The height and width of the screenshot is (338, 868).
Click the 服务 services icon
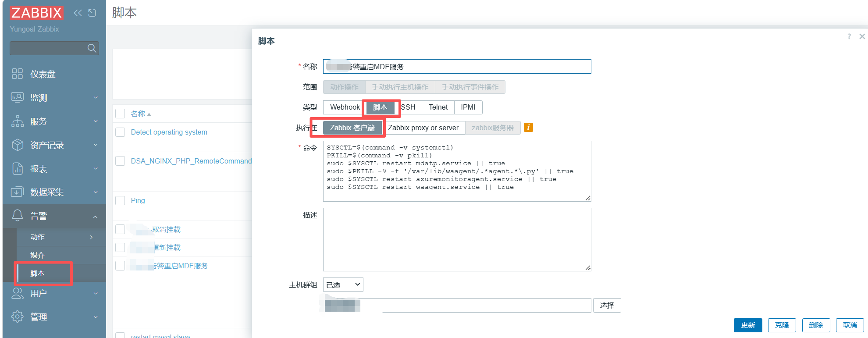pyautogui.click(x=17, y=121)
